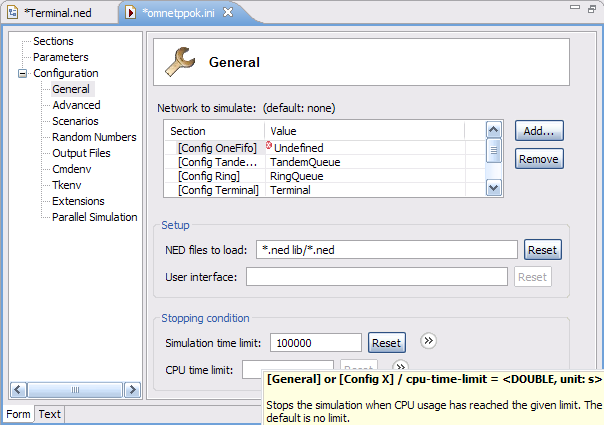Switch to the Terminal.ned tab
The height and width of the screenshot is (425, 604).
pos(59,13)
